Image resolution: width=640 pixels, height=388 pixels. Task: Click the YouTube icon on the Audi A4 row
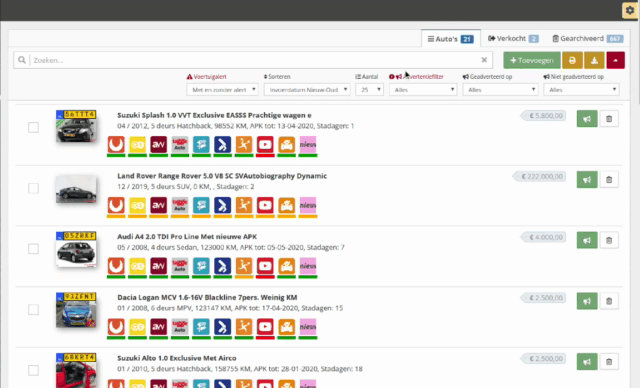click(265, 266)
